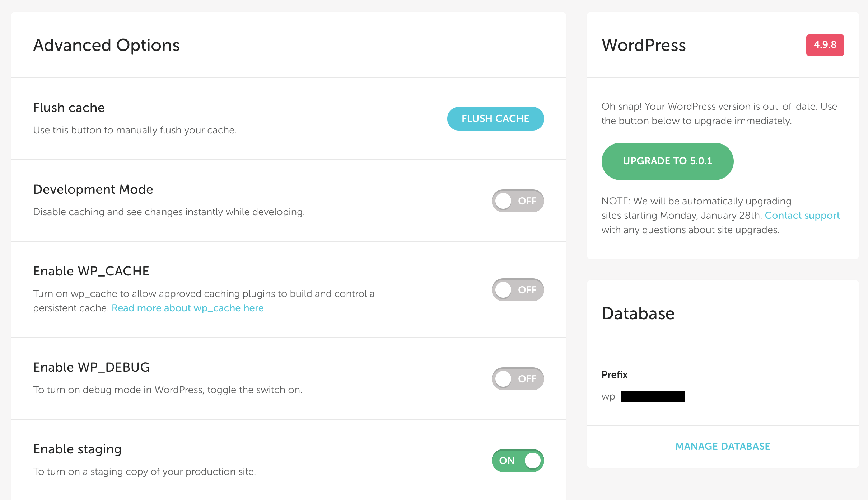The image size is (868, 500).
Task: Click UPGRADE TO 5.0.1 button
Action: point(669,160)
